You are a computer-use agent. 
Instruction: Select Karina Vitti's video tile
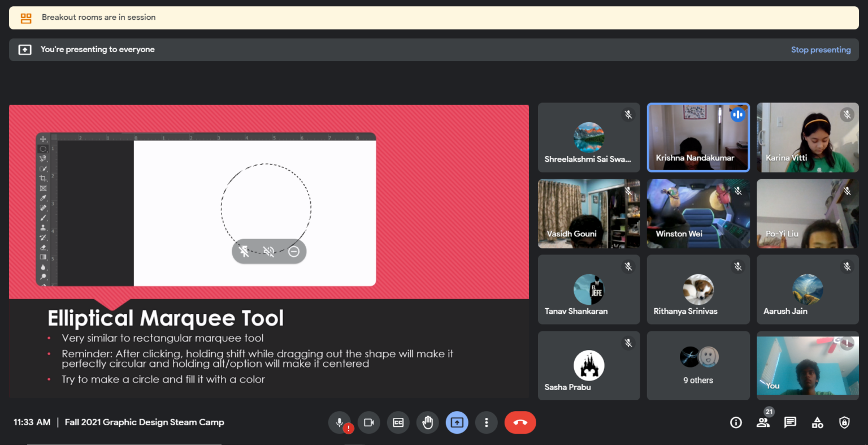pyautogui.click(x=808, y=137)
